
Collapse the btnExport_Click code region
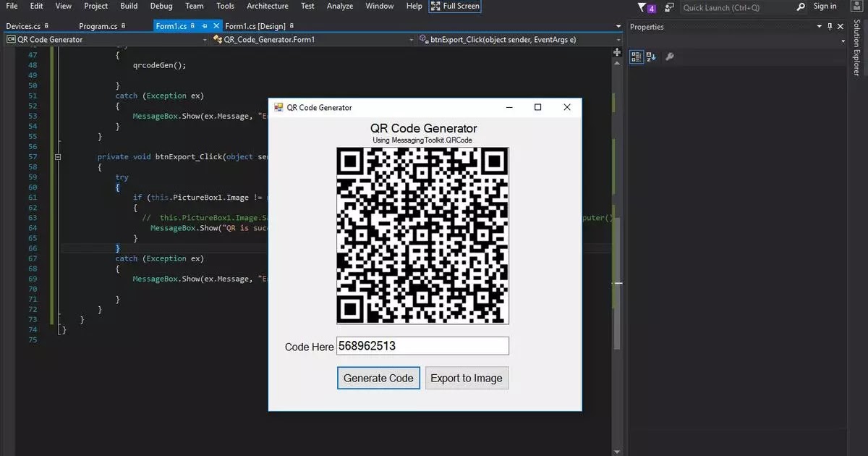click(x=57, y=156)
